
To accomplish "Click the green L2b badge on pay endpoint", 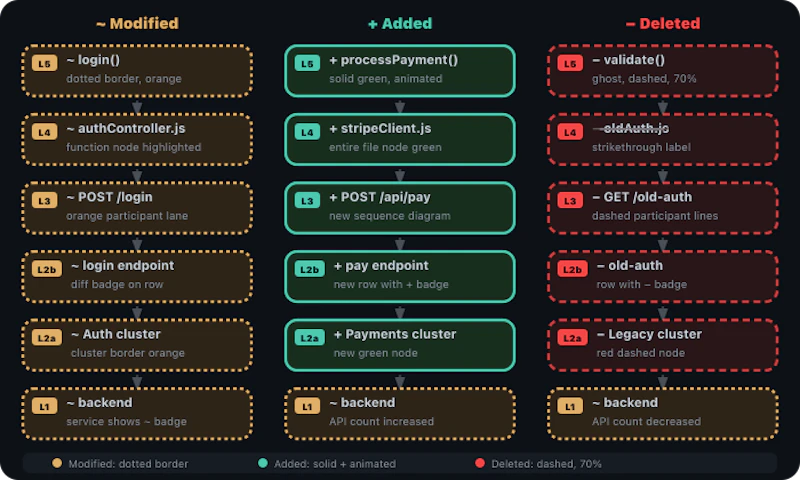I will pos(310,269).
